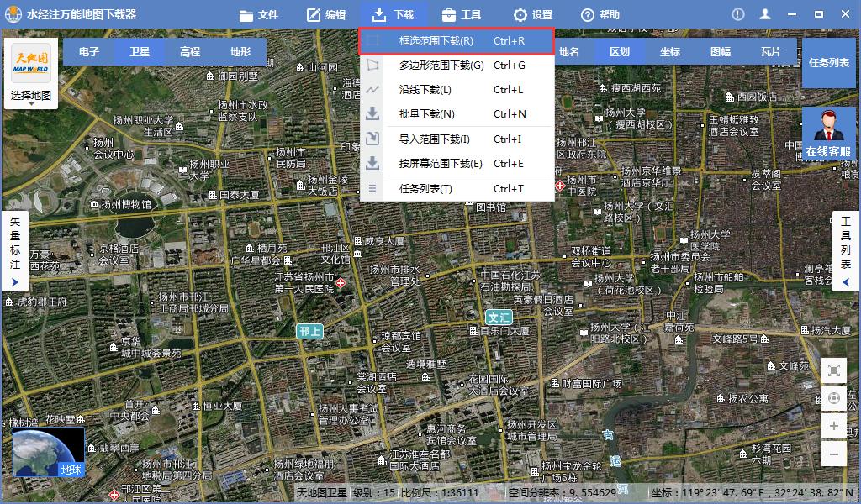Click the exclamation info icon in title bar
Image resolution: width=861 pixels, height=504 pixels.
click(x=737, y=14)
